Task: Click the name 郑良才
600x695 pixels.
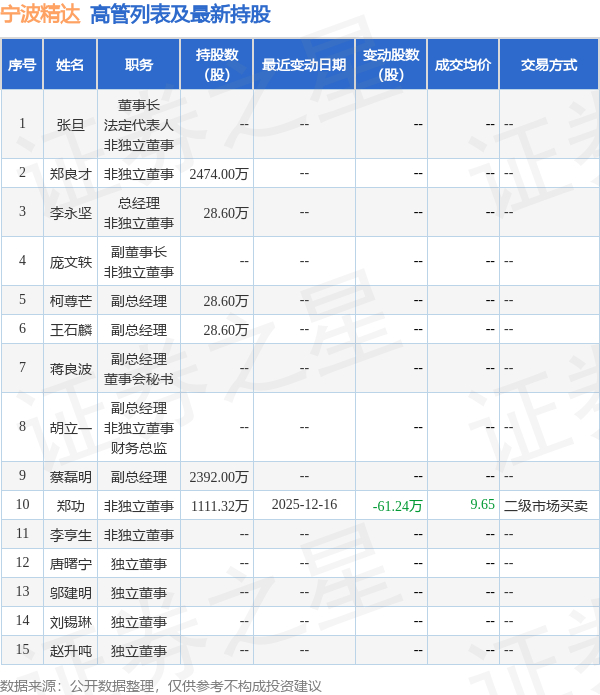Action: [70, 174]
